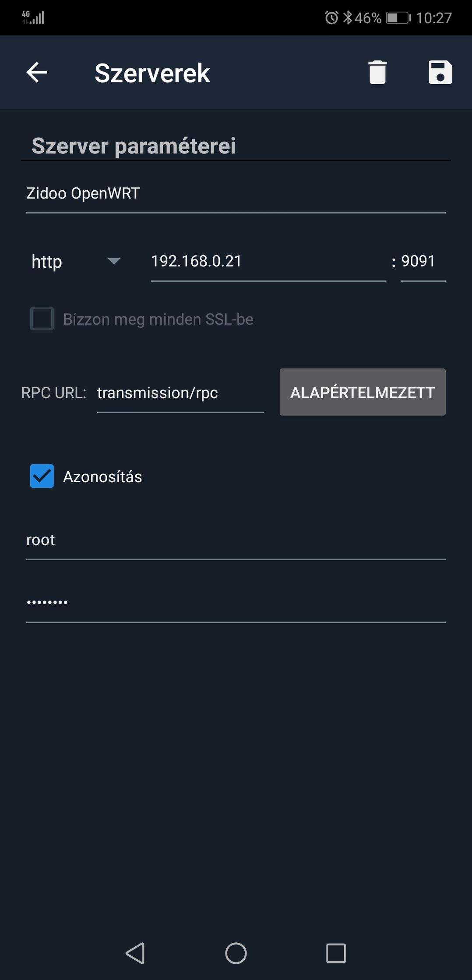Image resolution: width=472 pixels, height=980 pixels.
Task: Edit the transmission/rpc URL field
Action: pos(180,393)
